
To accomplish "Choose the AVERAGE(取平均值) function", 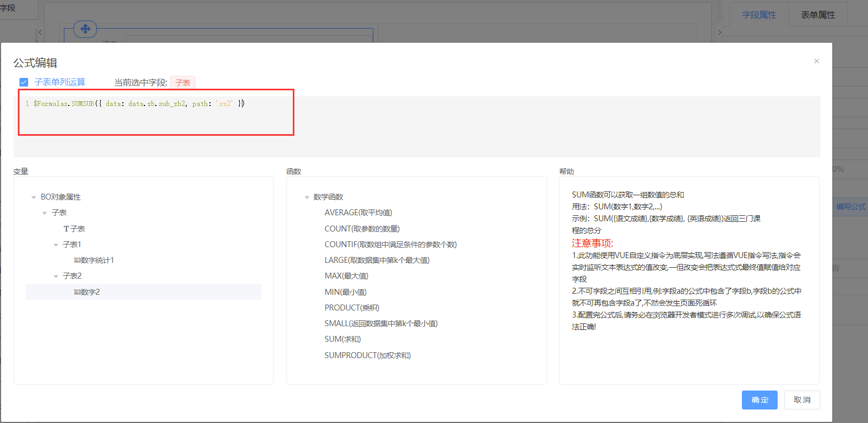I will tap(358, 213).
